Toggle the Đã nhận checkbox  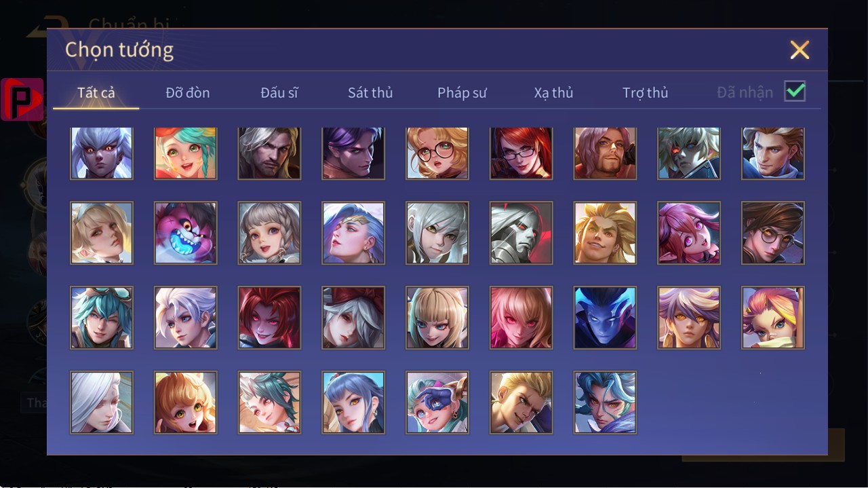(795, 91)
